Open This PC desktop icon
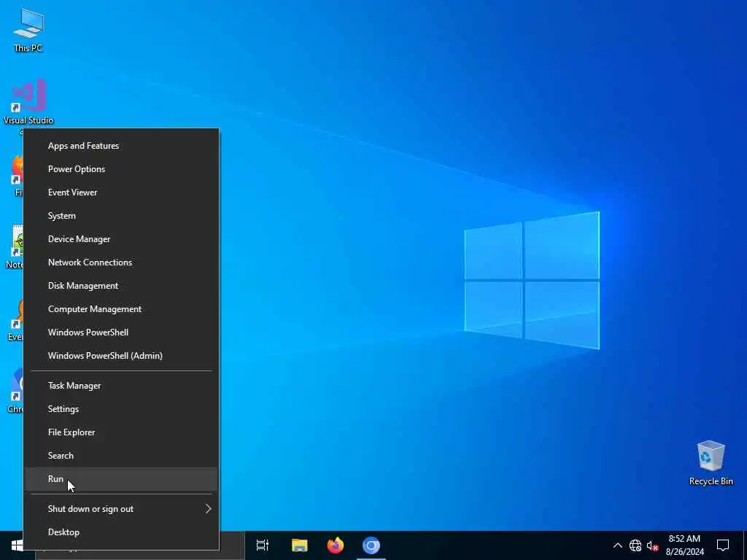This screenshot has height=560, width=747. (x=28, y=30)
